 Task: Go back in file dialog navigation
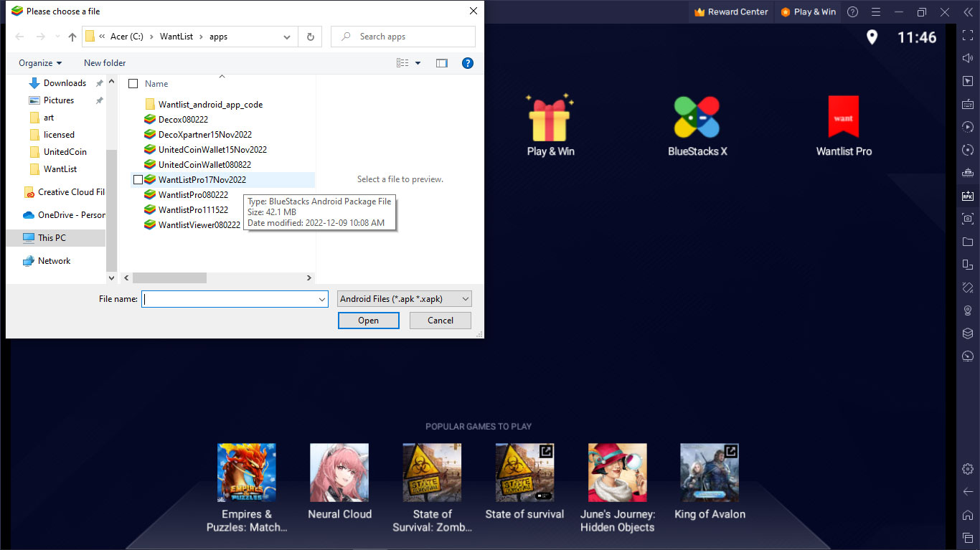[20, 37]
